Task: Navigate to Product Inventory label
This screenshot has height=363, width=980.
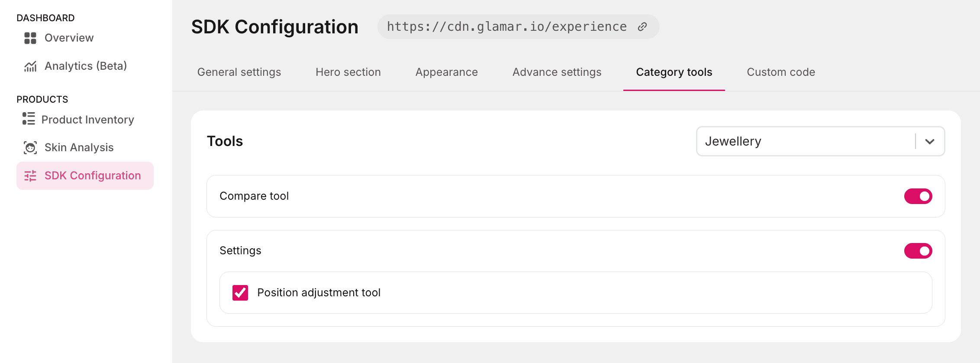Action: click(87, 120)
